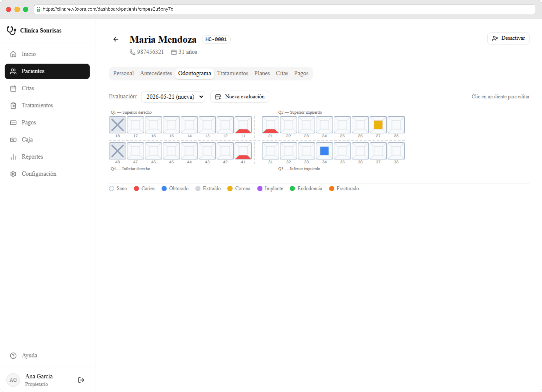Open Inicio via the home icon
This screenshot has height=392, width=542.
pos(13,54)
